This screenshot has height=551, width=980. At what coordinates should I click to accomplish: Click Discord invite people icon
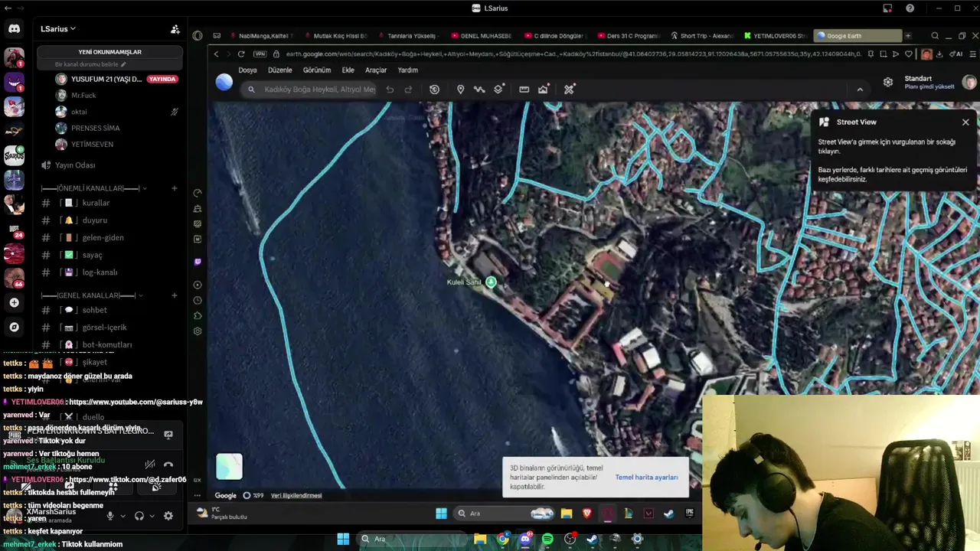tap(175, 29)
